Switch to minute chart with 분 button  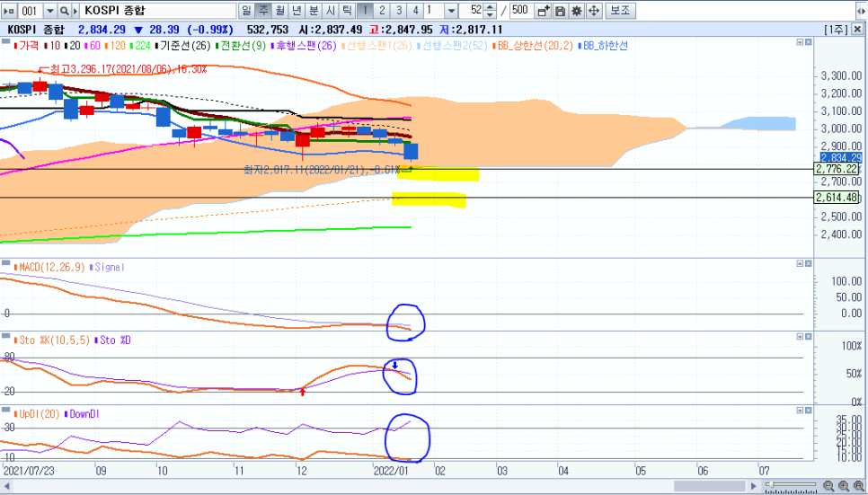314,11
